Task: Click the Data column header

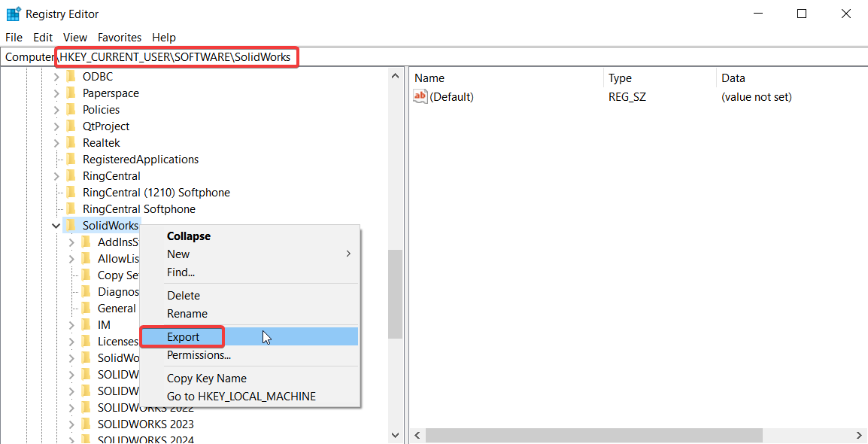Action: pos(791,78)
